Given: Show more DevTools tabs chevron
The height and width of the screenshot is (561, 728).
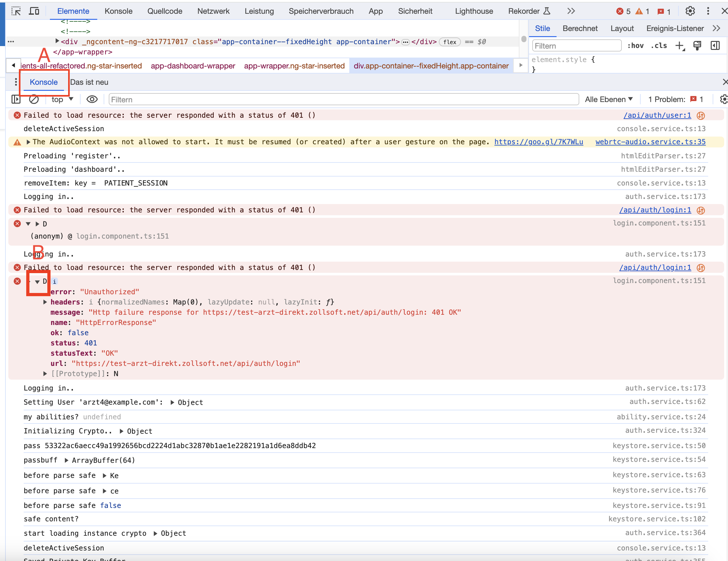Looking at the screenshot, I should pos(571,11).
